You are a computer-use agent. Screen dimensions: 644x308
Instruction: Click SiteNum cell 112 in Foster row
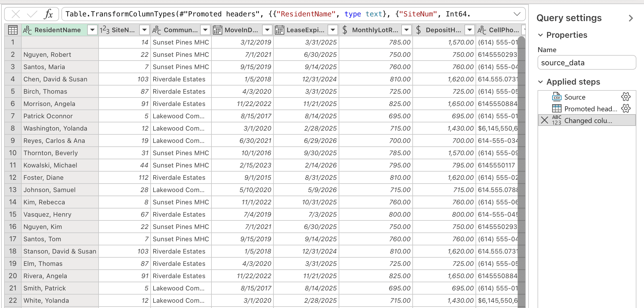pyautogui.click(x=125, y=177)
